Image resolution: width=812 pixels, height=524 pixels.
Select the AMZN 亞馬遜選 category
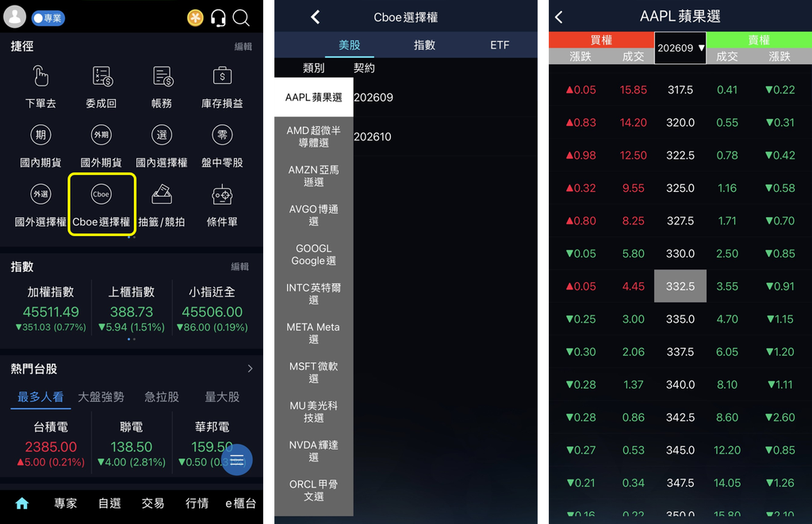point(314,176)
